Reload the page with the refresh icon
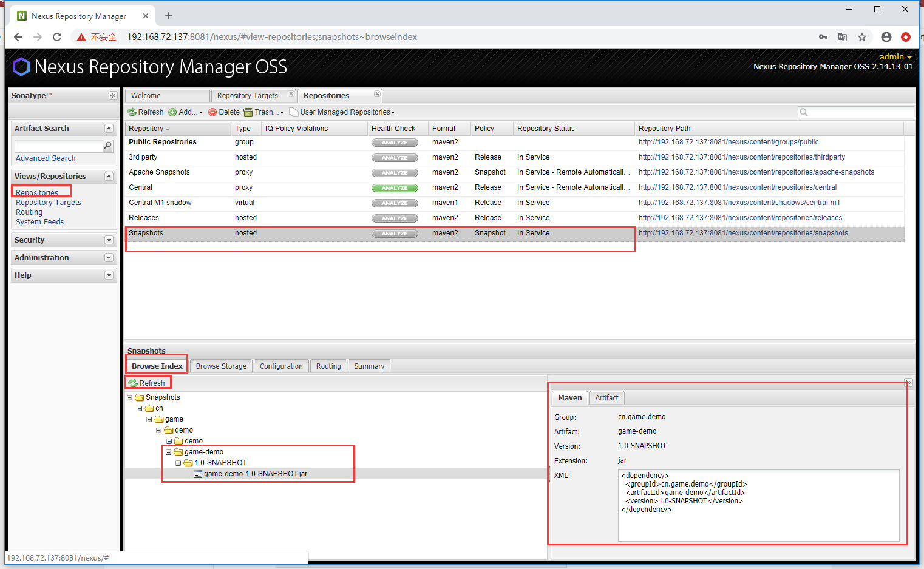The height and width of the screenshot is (569, 924). 57,37
